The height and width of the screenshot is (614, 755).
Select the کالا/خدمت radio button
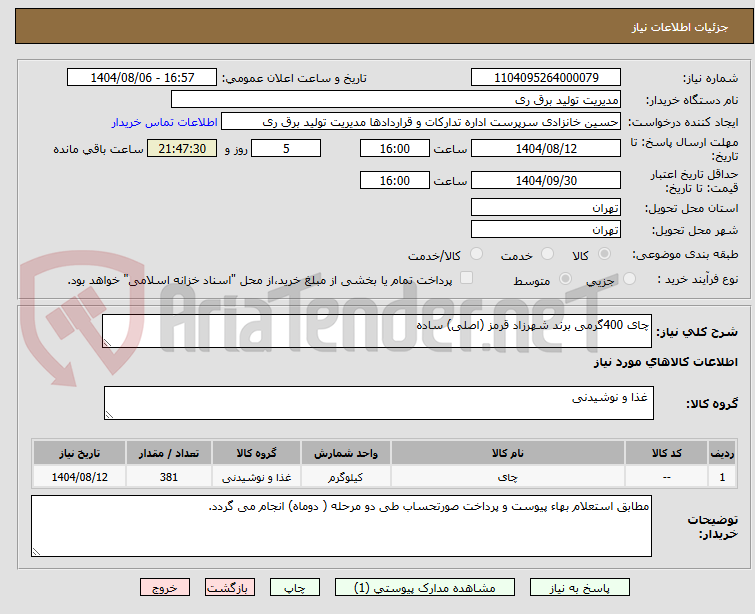pos(476,254)
